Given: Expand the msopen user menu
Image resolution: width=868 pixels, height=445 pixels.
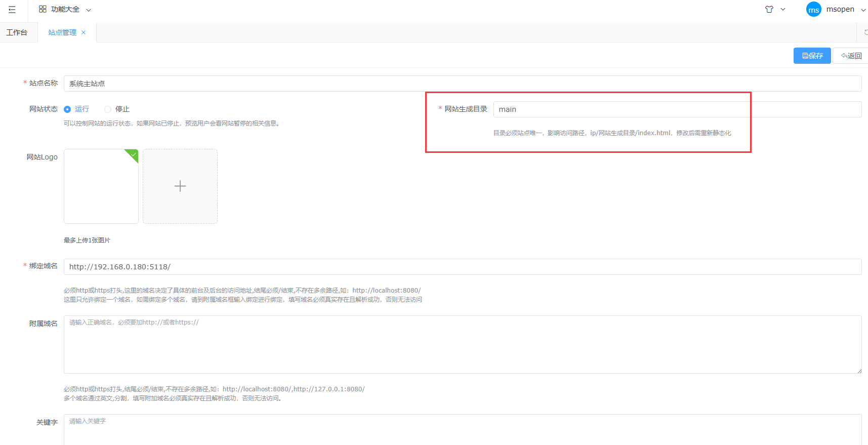Looking at the screenshot, I should pyautogui.click(x=863, y=10).
